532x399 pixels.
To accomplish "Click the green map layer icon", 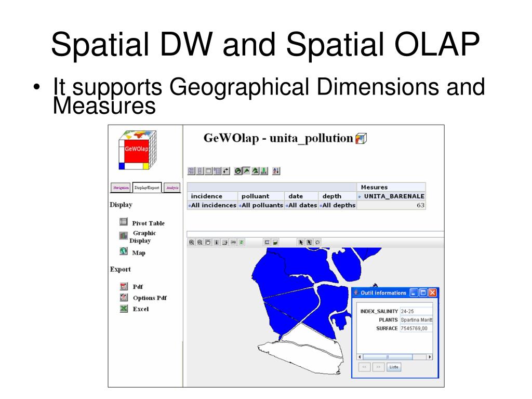I will coord(275,242).
